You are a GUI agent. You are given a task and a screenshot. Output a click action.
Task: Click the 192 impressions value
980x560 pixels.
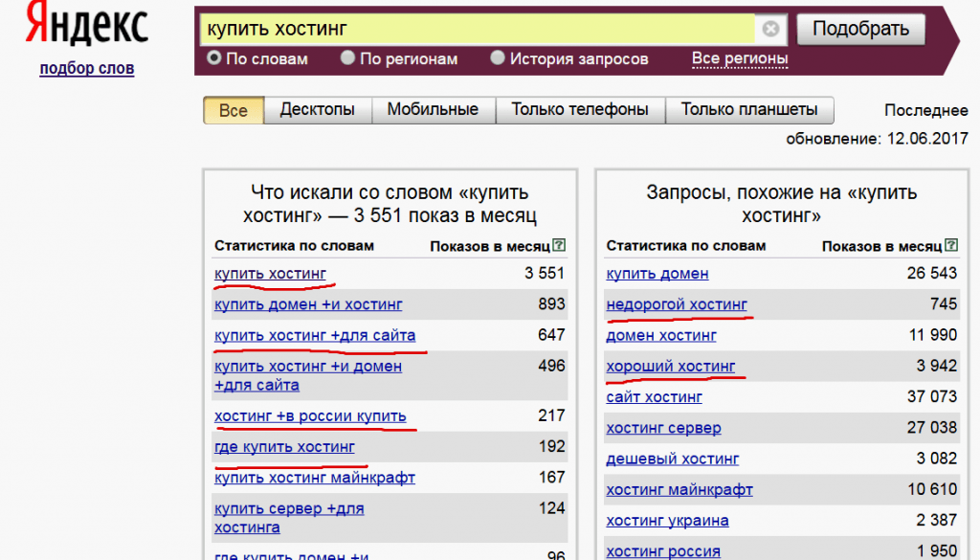(x=551, y=446)
